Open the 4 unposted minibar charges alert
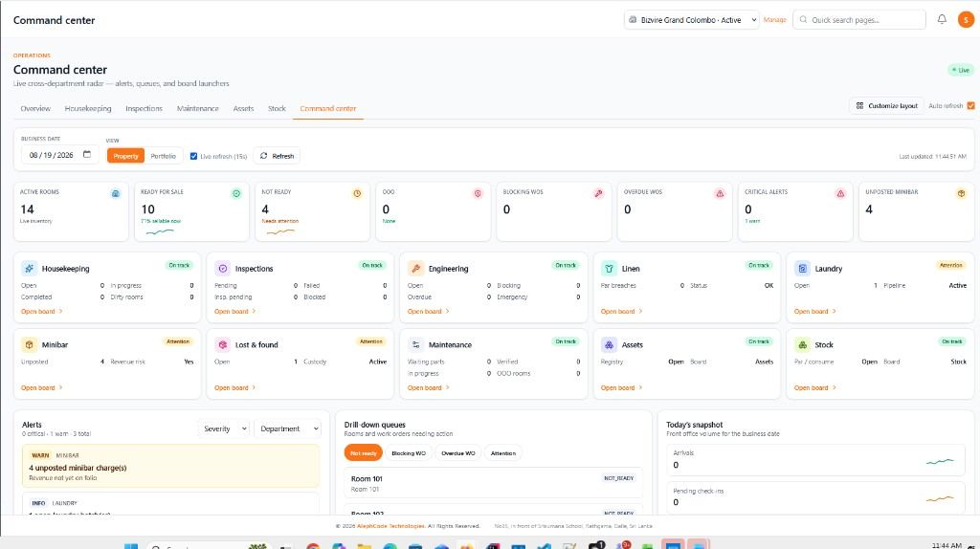Screen dimensions: 980x549 point(170,466)
